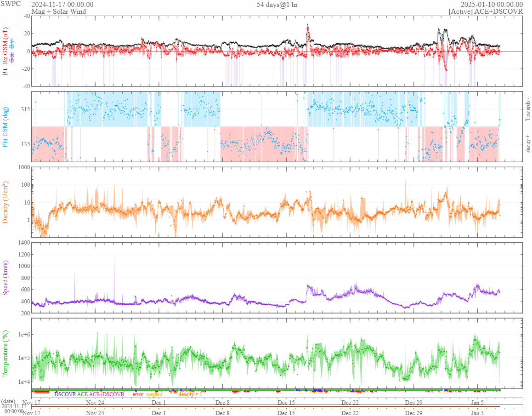Click the blue DSCOVR legend entry
This screenshot has height=416, width=532.
(65, 394)
